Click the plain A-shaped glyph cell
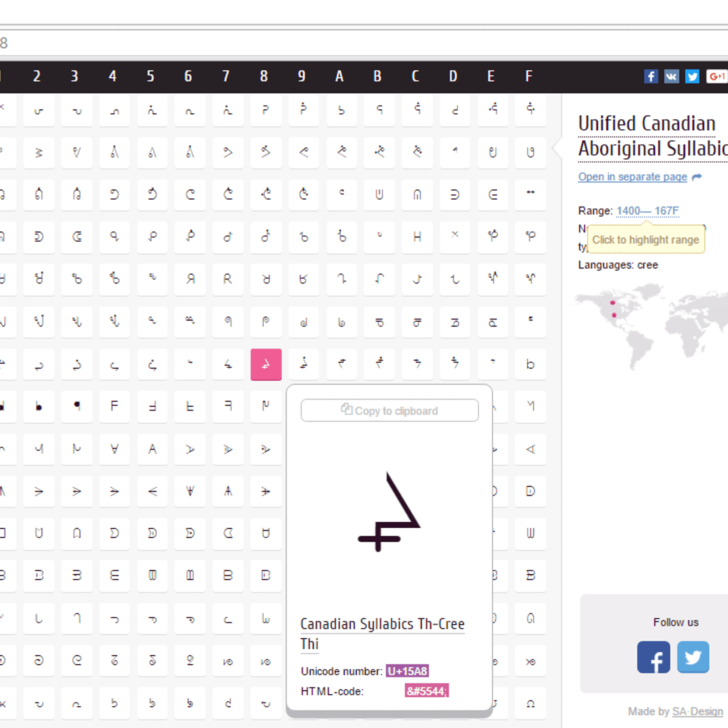728x728 pixels. 152,449
